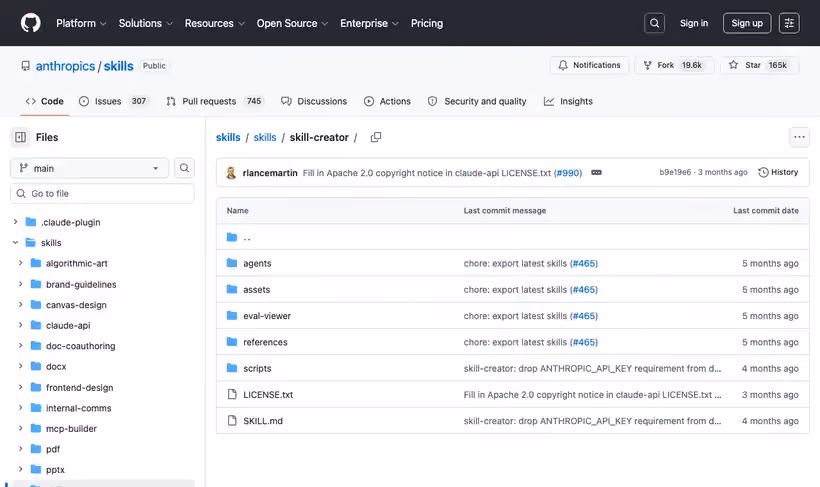
Task: Switch to the Insights tab
Action: point(568,101)
